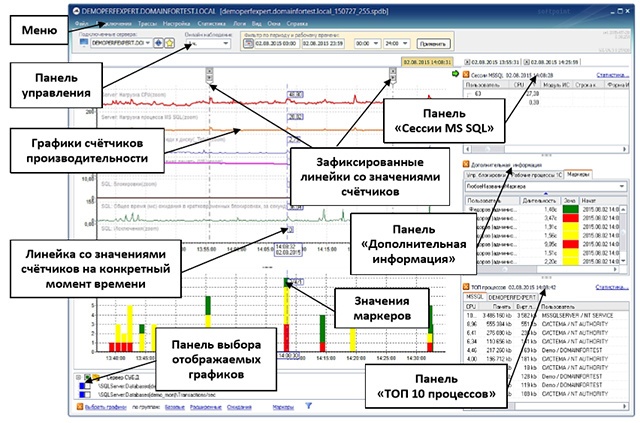Image resolution: width=640 pixels, height=423 pixels.
Task: Click the yellow 02.08.2015 14:08:31 ruler label
Action: (x=427, y=62)
